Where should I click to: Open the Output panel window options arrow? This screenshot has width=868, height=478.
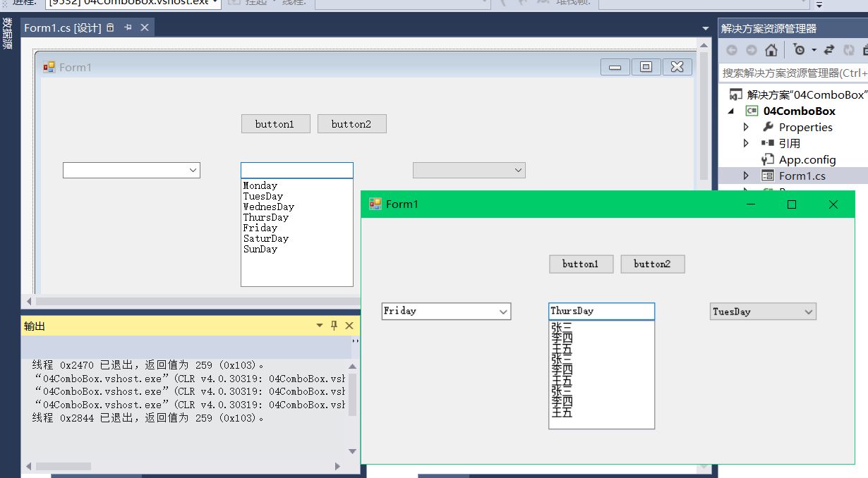(x=320, y=326)
